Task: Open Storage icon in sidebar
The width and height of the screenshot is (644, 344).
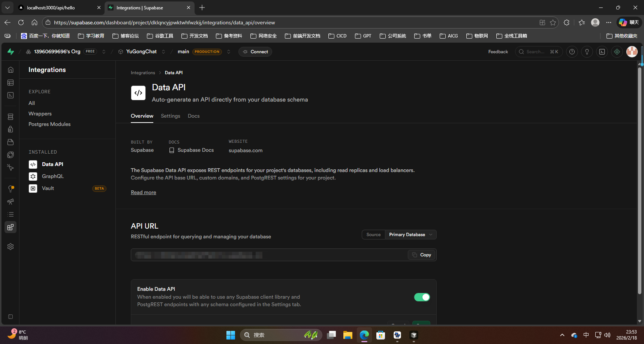Action: pyautogui.click(x=10, y=142)
